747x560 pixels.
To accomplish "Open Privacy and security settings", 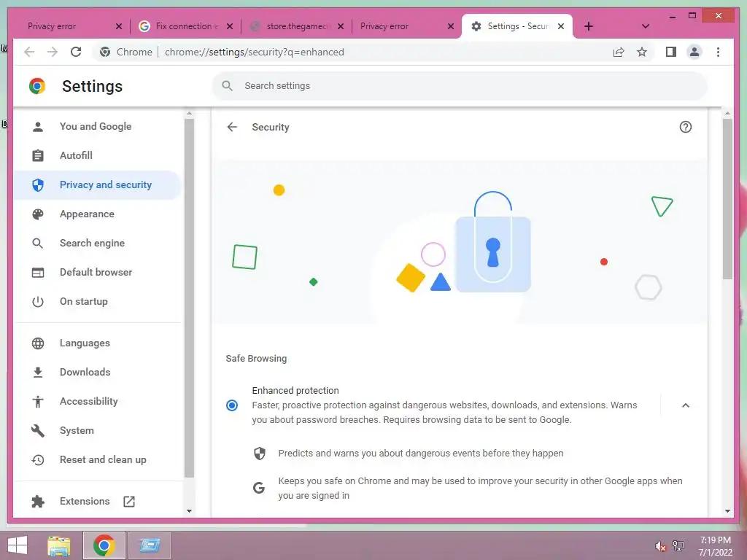I will [x=98, y=184].
